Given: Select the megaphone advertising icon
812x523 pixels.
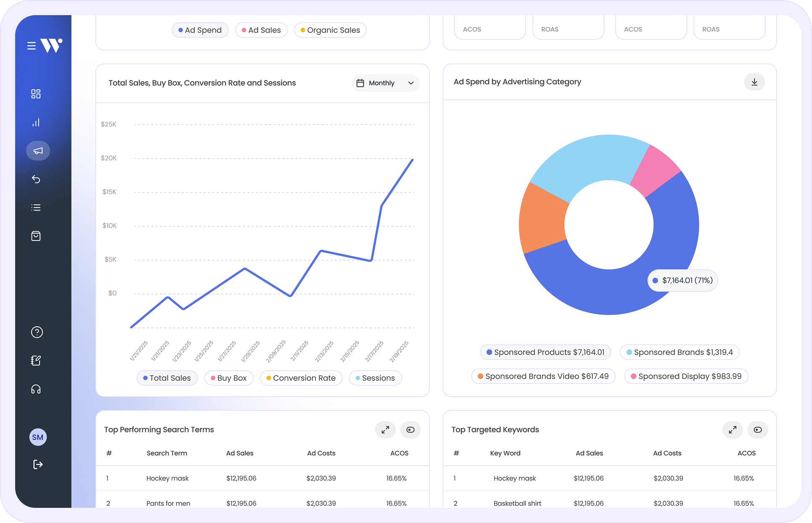Looking at the screenshot, I should click(38, 151).
